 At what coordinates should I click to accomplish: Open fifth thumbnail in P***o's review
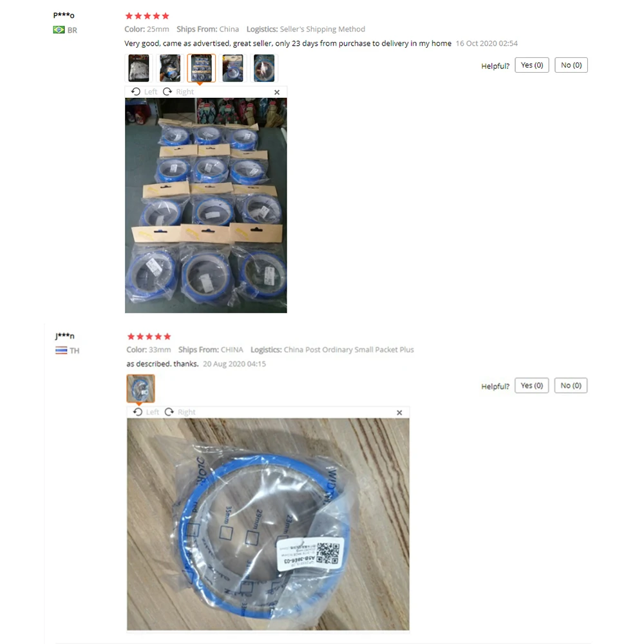pyautogui.click(x=263, y=68)
